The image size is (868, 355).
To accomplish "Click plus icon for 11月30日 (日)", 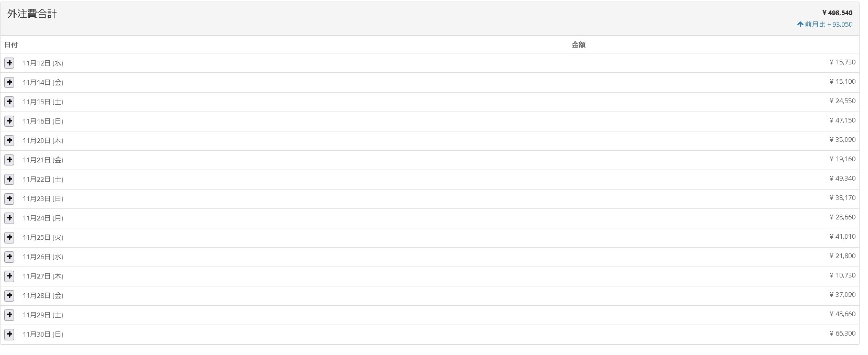I will coord(9,334).
